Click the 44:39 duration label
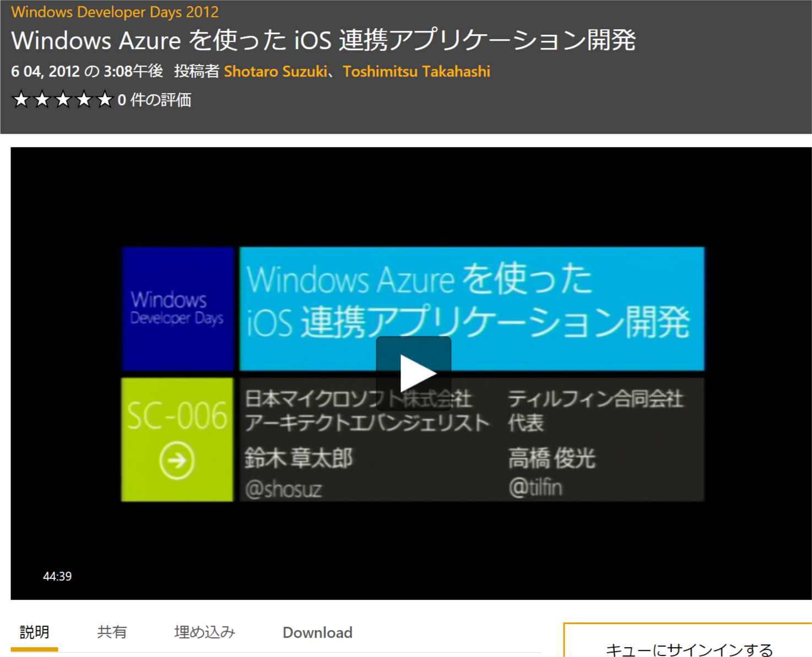The height and width of the screenshot is (657, 812). coord(57,576)
